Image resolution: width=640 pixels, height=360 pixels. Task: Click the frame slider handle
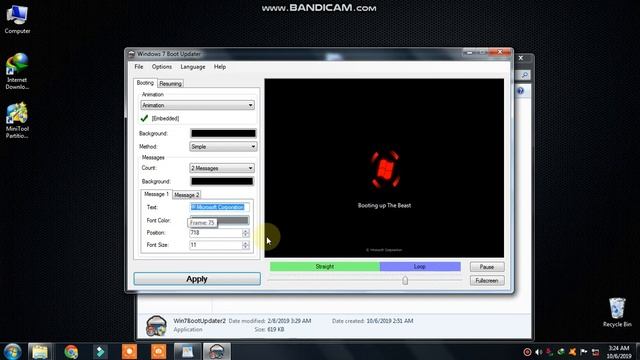[x=405, y=280]
